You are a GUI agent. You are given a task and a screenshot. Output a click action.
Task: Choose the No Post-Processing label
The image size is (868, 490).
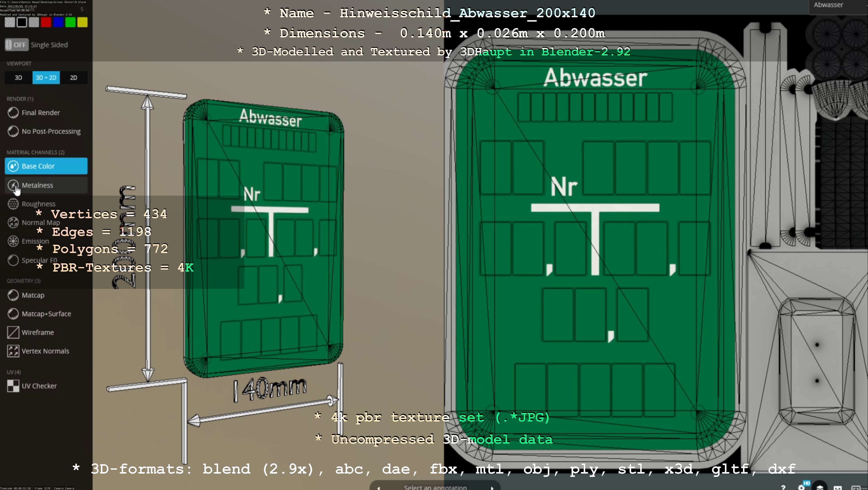tap(51, 131)
